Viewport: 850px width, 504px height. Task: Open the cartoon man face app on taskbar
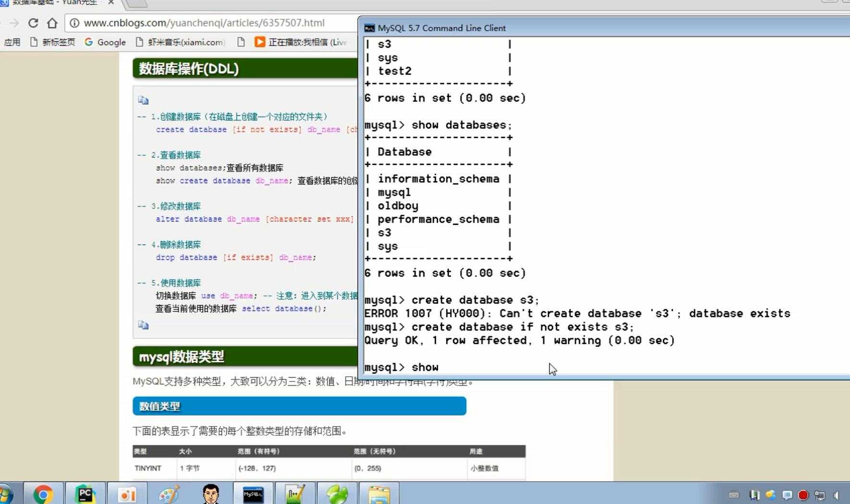(x=210, y=494)
